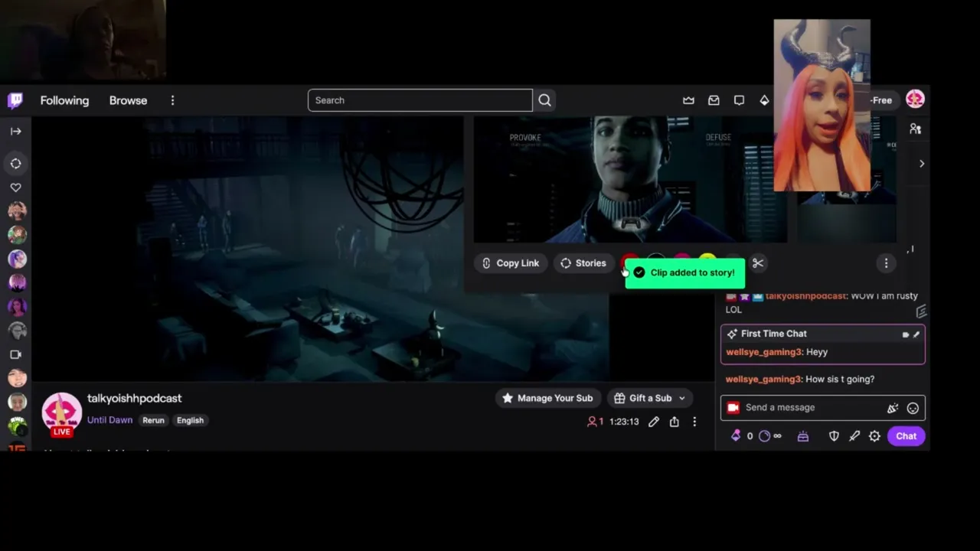Expand the left sidebar with the arrow

(x=15, y=131)
